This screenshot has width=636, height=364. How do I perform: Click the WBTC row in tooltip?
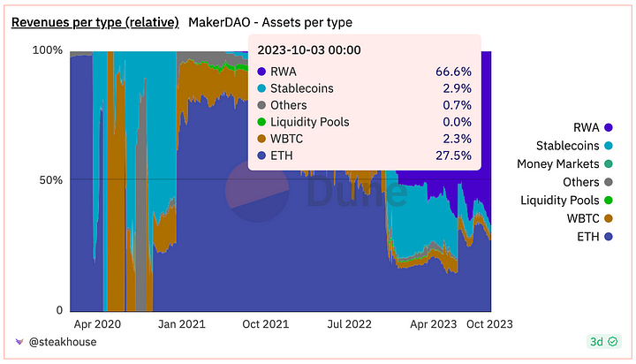click(x=364, y=139)
